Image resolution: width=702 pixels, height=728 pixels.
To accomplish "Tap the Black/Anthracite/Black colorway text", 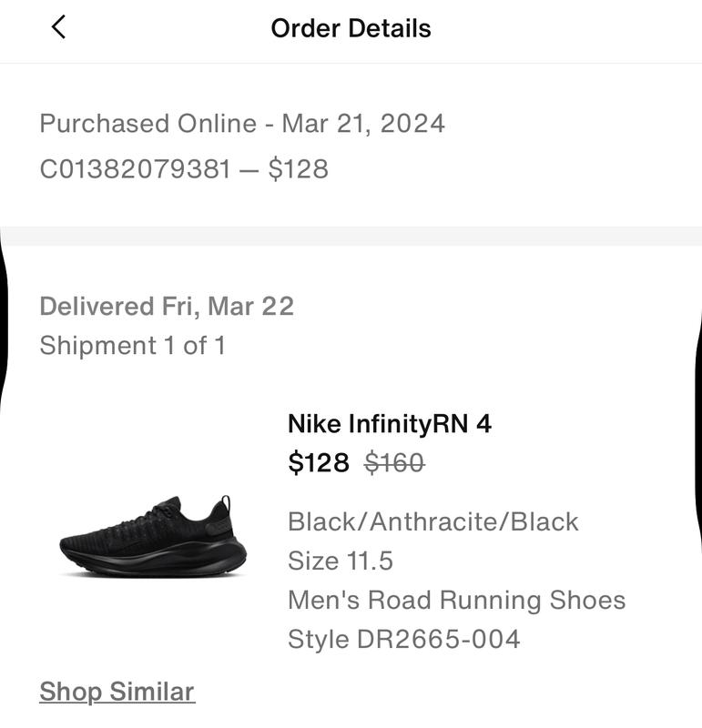I will tap(433, 521).
